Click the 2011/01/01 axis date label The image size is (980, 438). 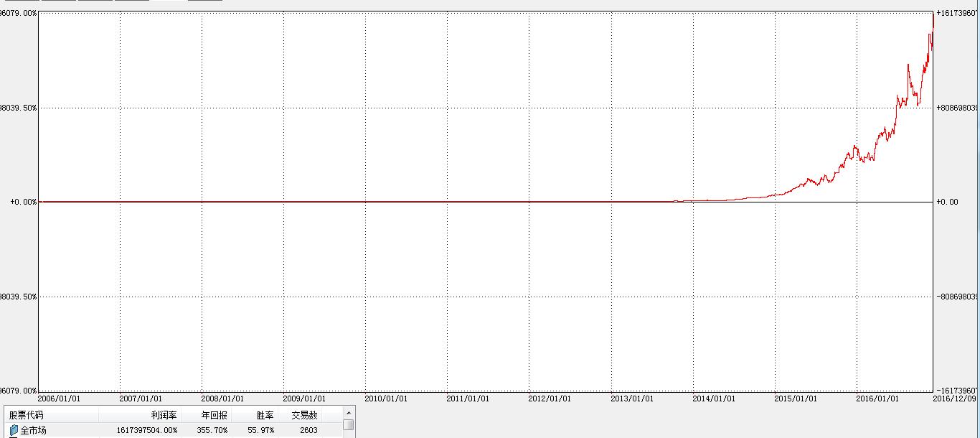[468, 398]
